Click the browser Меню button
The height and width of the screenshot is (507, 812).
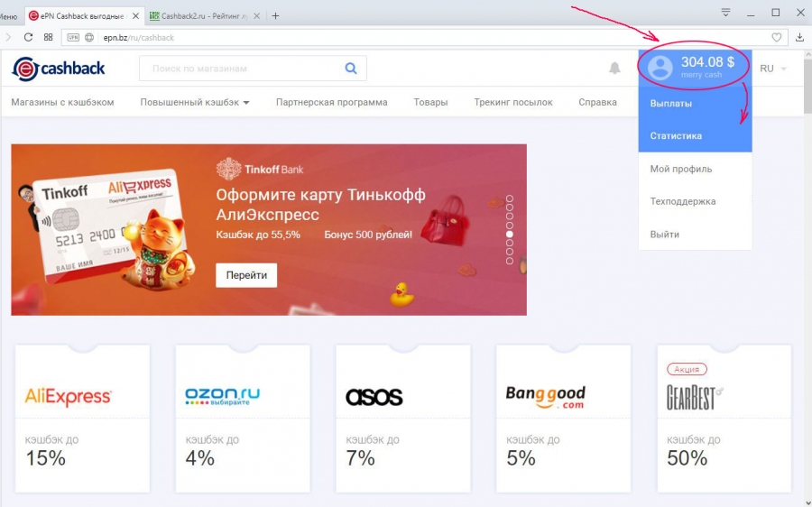click(8, 16)
